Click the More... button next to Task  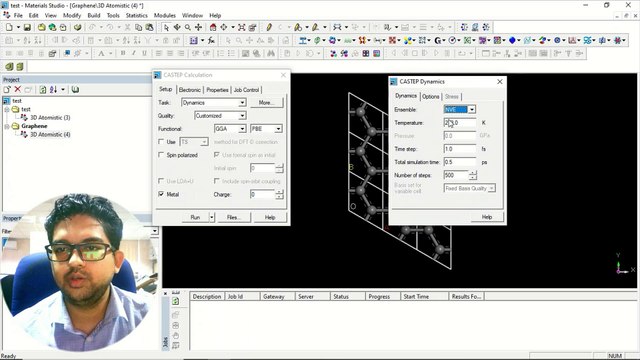(x=266, y=102)
